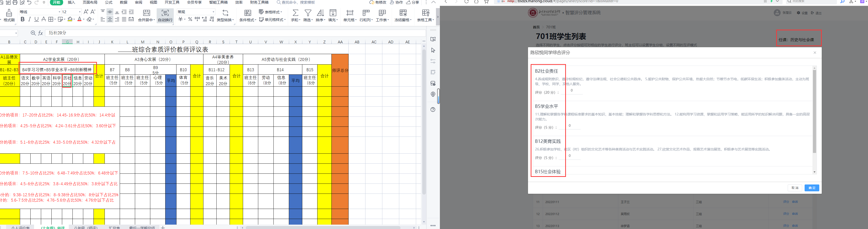Open the Page Layout (页面布局) tab
The width and height of the screenshot is (868, 229).
click(x=90, y=2)
